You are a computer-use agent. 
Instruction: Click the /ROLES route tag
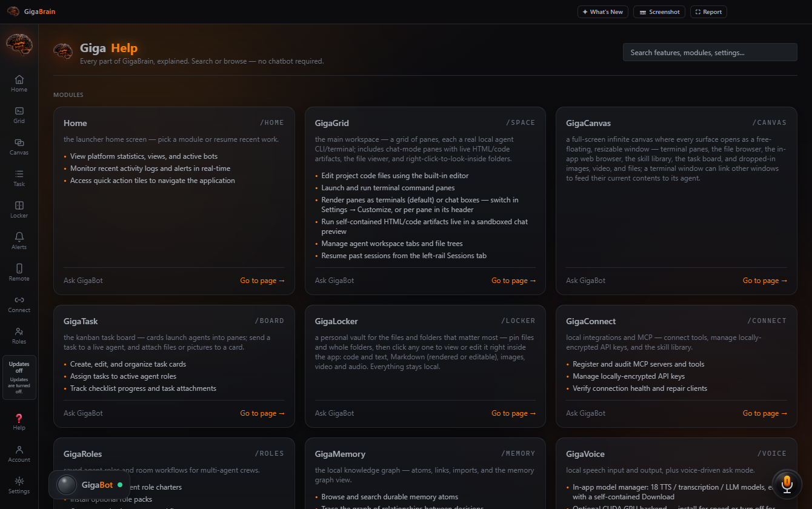[x=270, y=453]
